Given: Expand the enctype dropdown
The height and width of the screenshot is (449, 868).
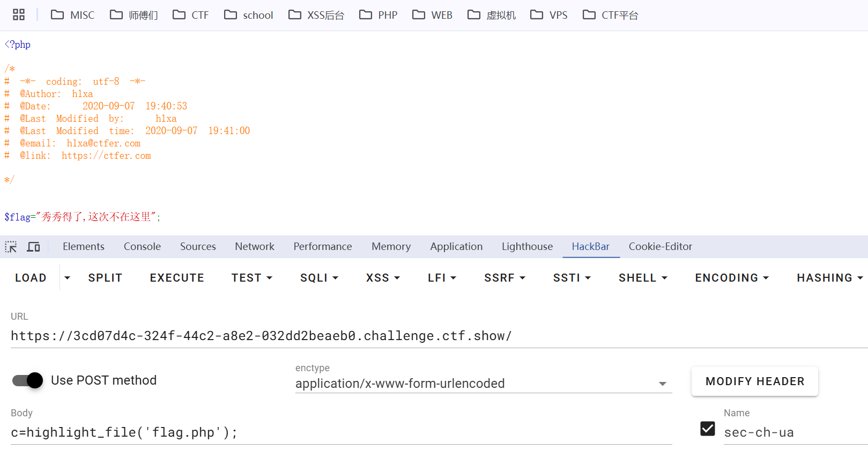Looking at the screenshot, I should pos(662,384).
